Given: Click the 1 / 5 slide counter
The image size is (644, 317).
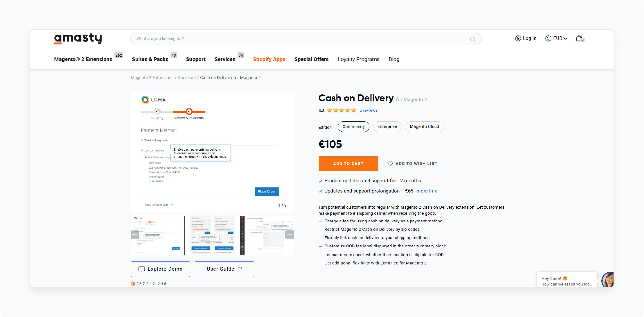Looking at the screenshot, I should (282, 206).
